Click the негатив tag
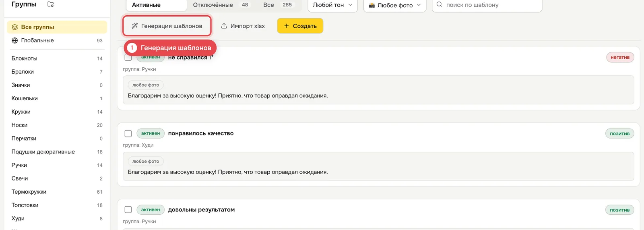The height and width of the screenshot is (230, 644). [620, 57]
